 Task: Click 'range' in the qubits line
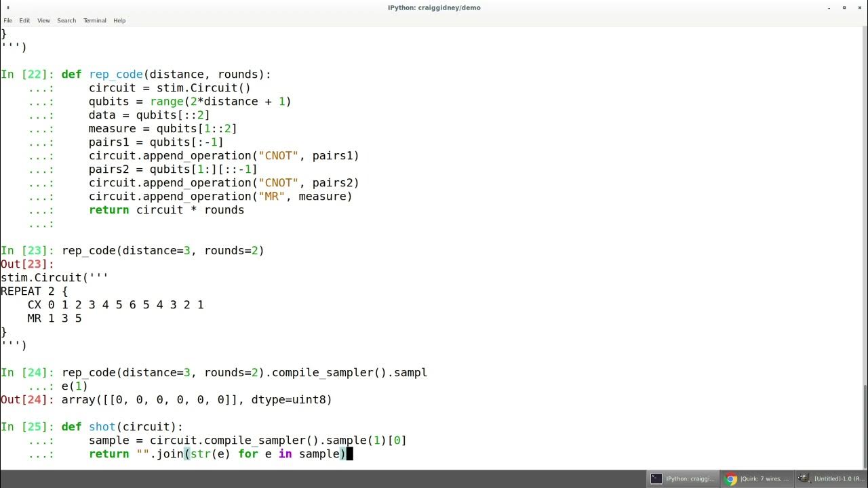(x=167, y=102)
